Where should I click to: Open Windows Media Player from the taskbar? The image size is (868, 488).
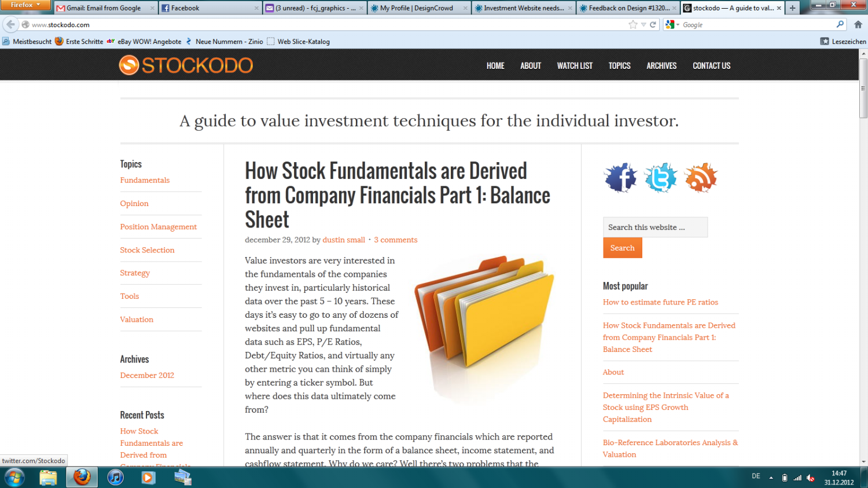click(149, 478)
